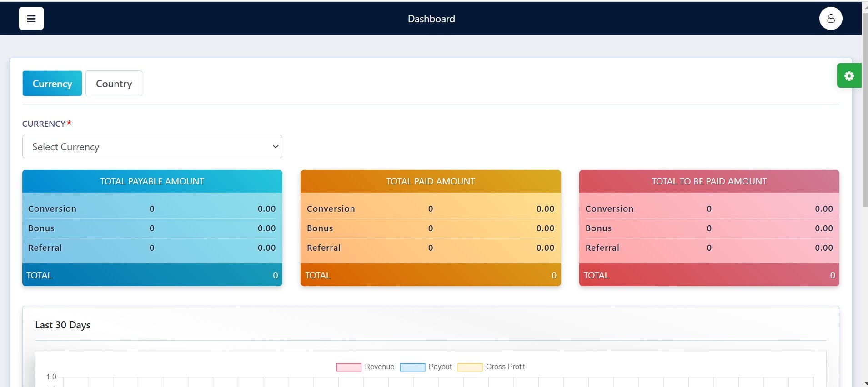The height and width of the screenshot is (387, 868).
Task: Click the page vertical scrollbar
Action: [x=865, y=109]
